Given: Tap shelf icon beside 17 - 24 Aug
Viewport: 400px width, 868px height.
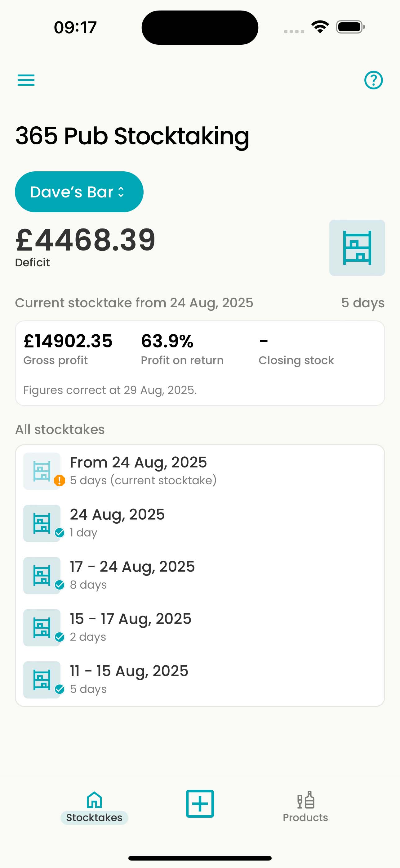Looking at the screenshot, I should [42, 575].
